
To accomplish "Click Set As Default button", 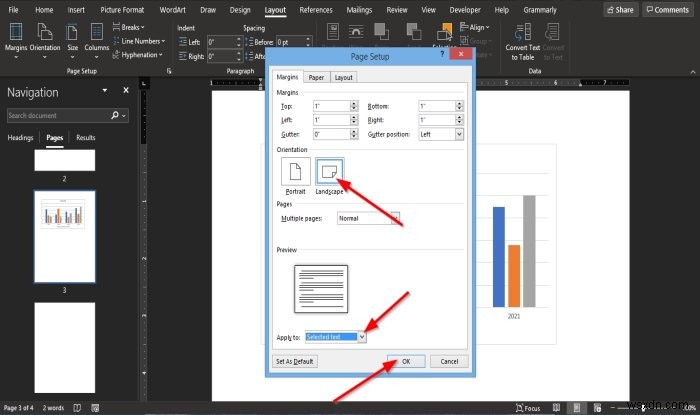I will (x=295, y=361).
